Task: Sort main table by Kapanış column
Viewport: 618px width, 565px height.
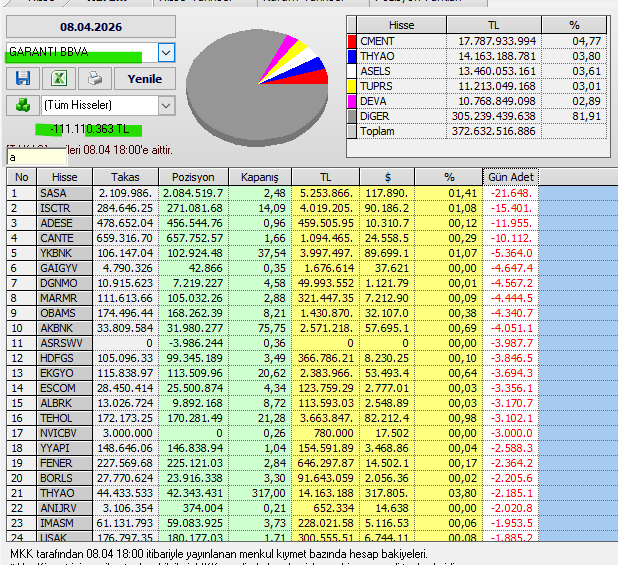Action: [260, 177]
